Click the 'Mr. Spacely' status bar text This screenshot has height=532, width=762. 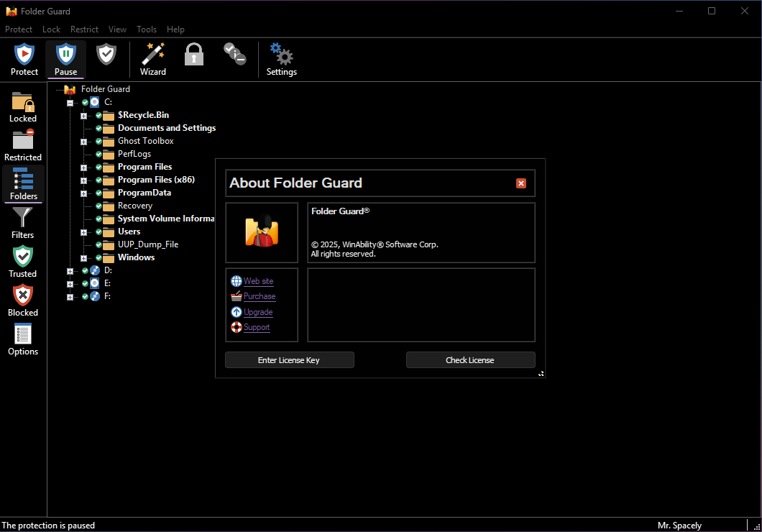click(x=679, y=526)
